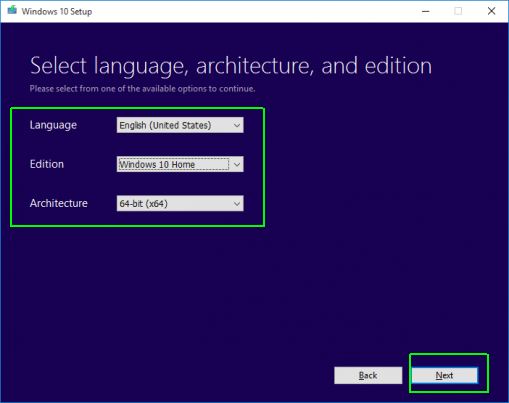
Task: Open the Language combo box showing English (United States)
Action: coord(180,125)
